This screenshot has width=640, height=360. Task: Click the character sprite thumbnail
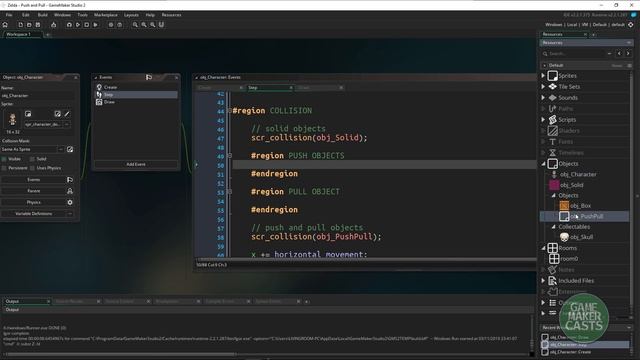coord(12,119)
